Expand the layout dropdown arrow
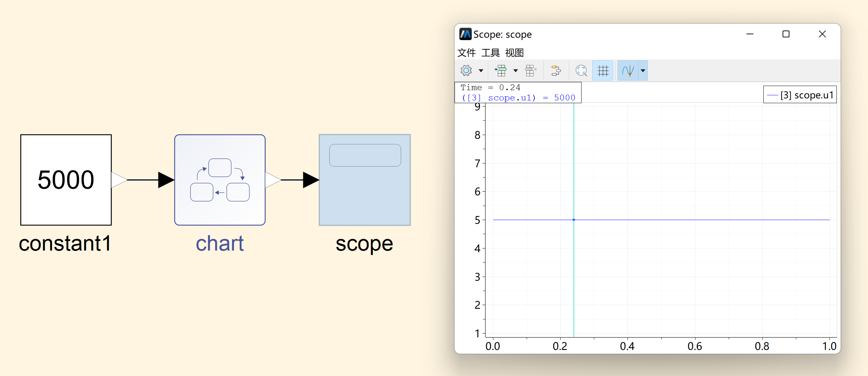This screenshot has width=868, height=376. [515, 71]
